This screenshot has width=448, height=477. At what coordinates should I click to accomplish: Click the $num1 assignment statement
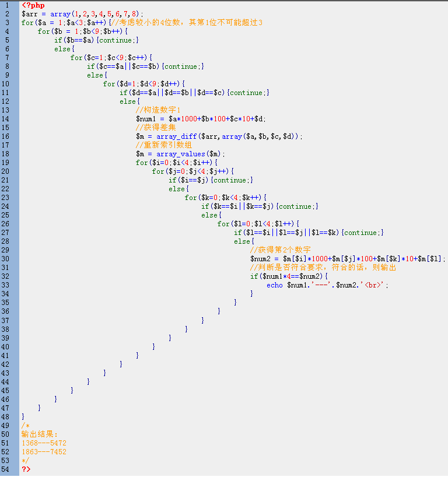tap(201, 118)
